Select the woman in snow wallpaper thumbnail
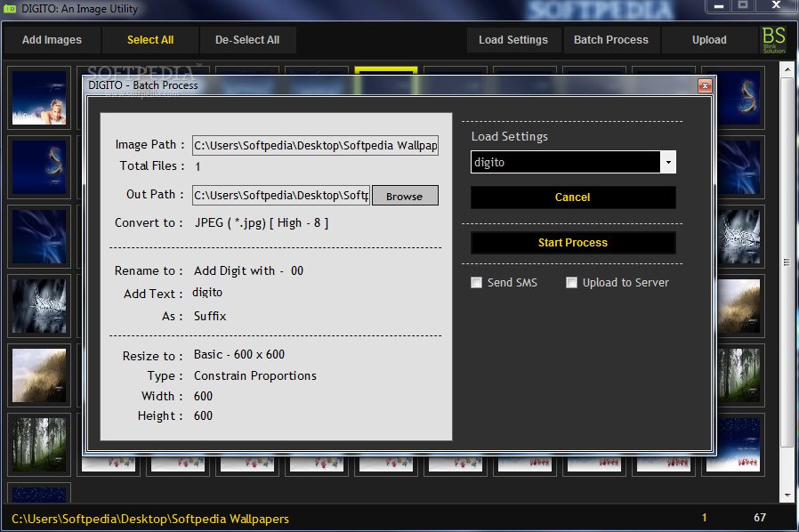799x532 pixels. click(39, 98)
